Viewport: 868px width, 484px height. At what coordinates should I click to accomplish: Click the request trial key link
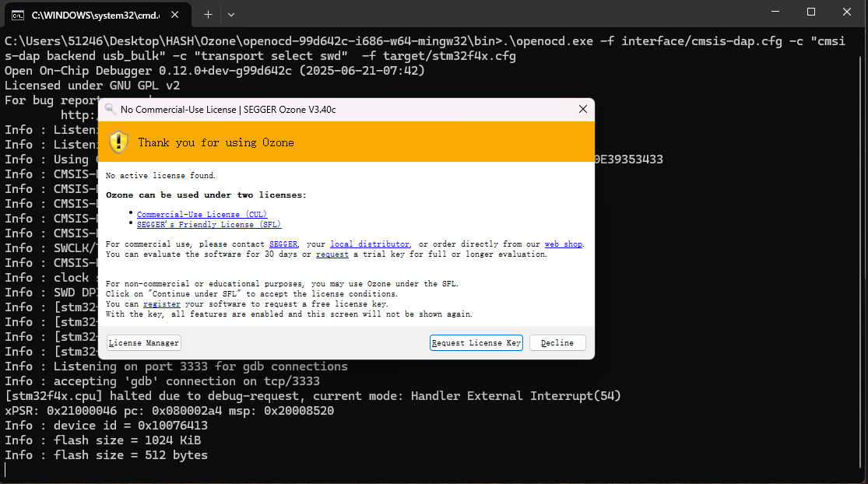coord(332,254)
